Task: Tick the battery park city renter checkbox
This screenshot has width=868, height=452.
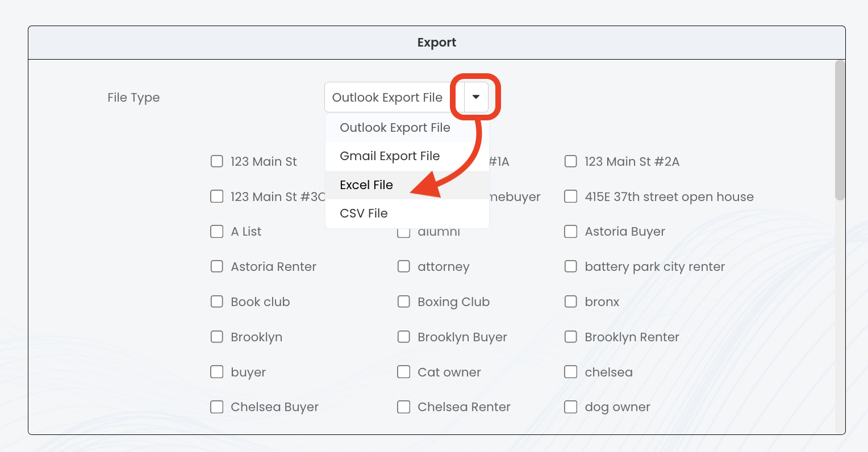Action: tap(571, 267)
